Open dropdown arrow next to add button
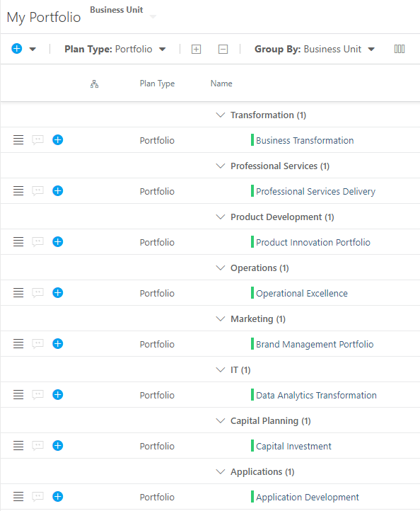This screenshot has height=511, width=420. coord(33,50)
